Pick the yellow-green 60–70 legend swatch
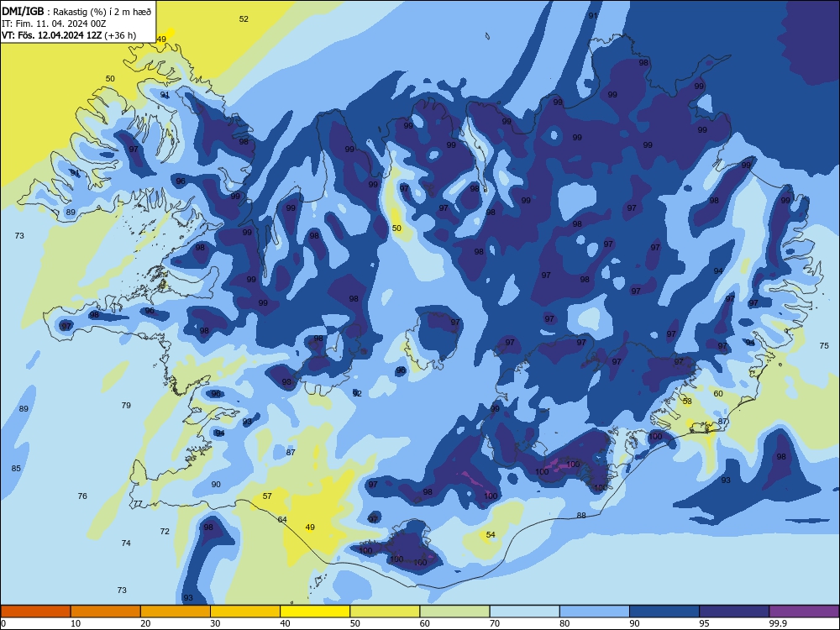Image resolution: width=840 pixels, height=630 pixels. pyautogui.click(x=454, y=612)
